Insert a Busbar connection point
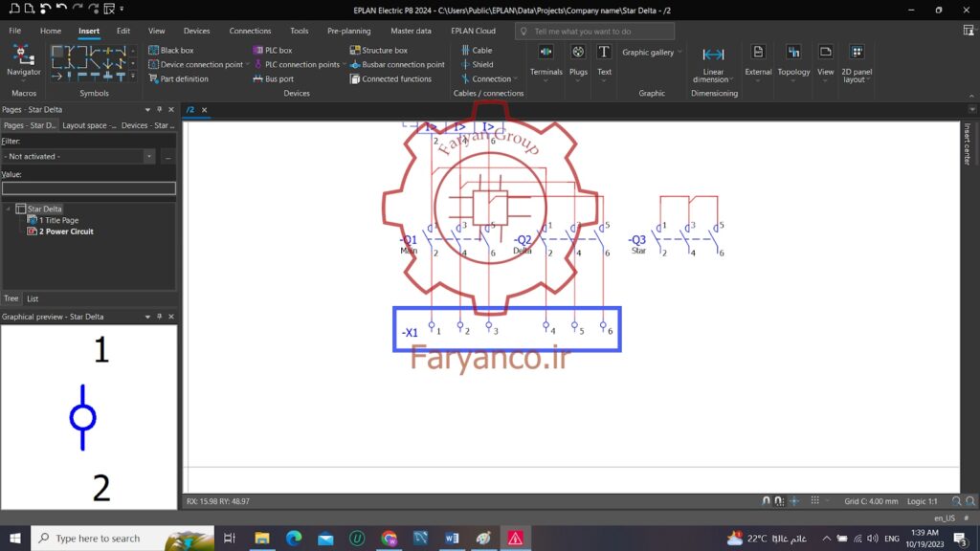Screen dimensions: 980x551 click(x=397, y=64)
